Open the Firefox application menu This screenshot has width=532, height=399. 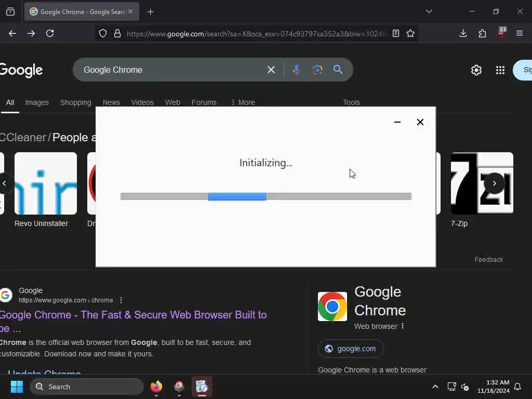click(520, 33)
